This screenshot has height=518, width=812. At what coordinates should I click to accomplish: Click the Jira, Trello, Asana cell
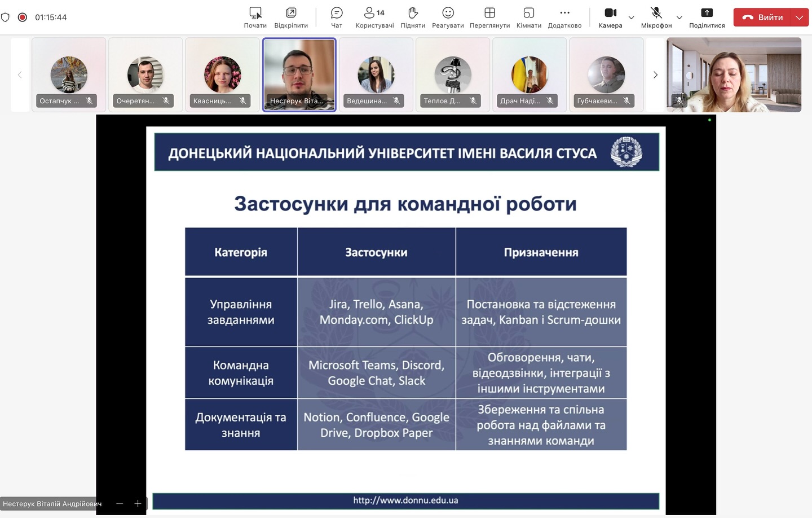pos(376,312)
